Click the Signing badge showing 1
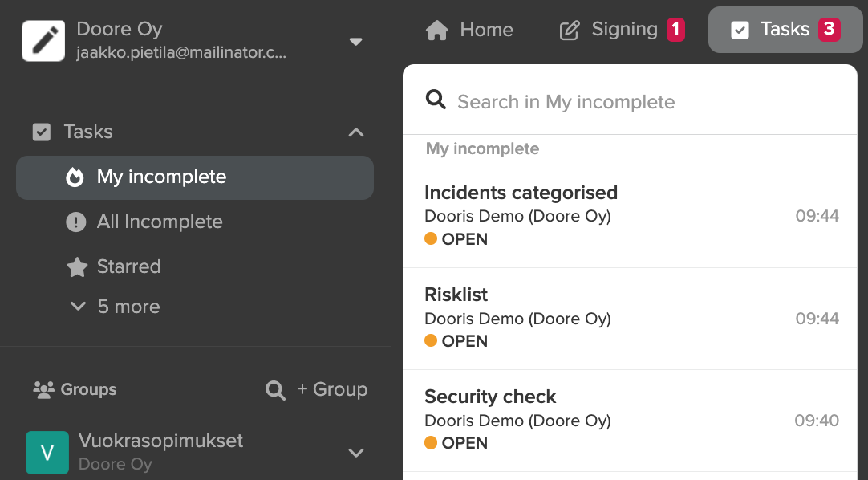868x480 pixels. [675, 30]
